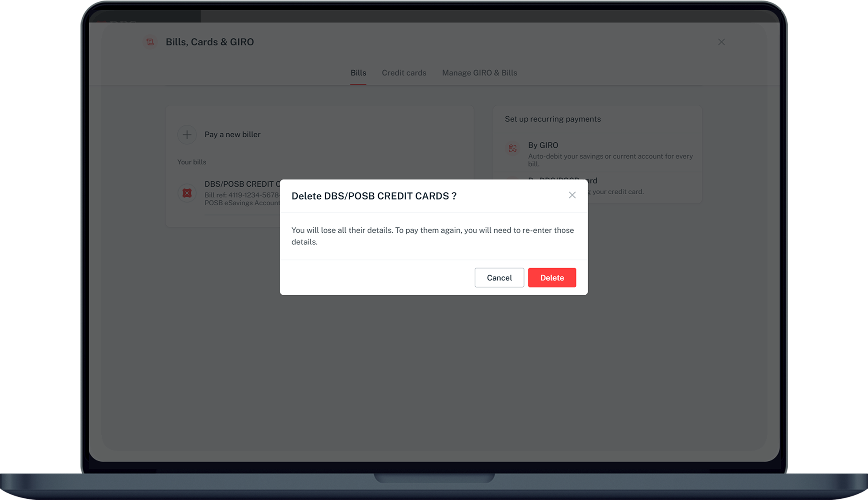The image size is (868, 500).
Task: Confirm with the red Delete button
Action: [x=552, y=278]
